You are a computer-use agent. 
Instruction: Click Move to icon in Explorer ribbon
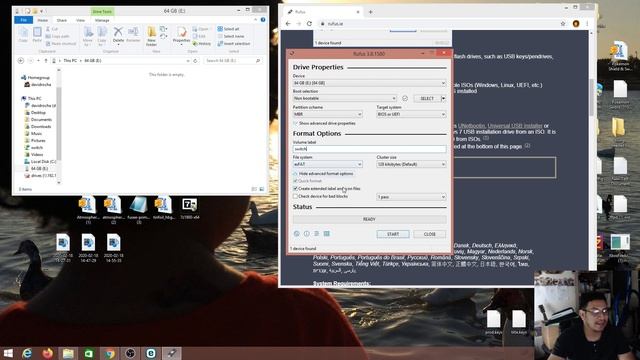tap(88, 36)
